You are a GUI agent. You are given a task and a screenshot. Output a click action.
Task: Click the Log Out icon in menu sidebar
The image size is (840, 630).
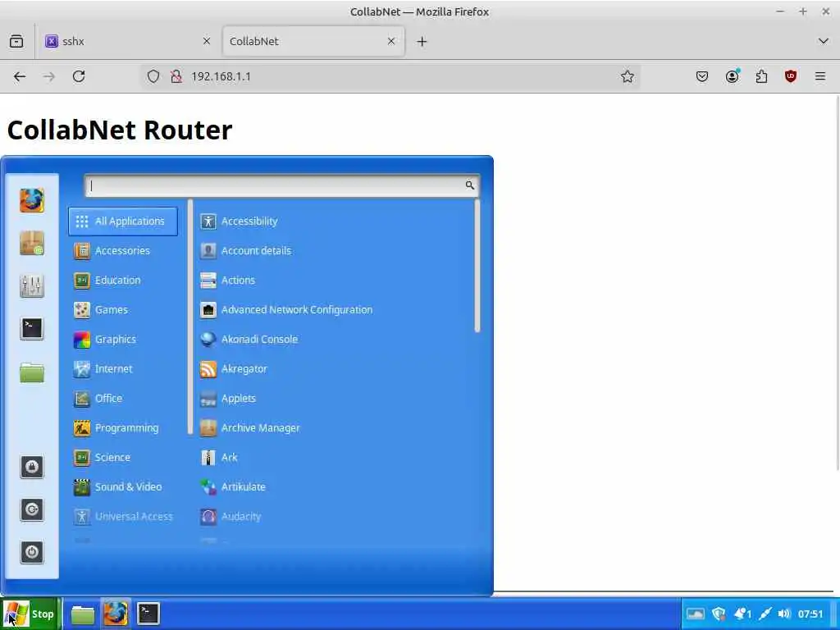32,509
